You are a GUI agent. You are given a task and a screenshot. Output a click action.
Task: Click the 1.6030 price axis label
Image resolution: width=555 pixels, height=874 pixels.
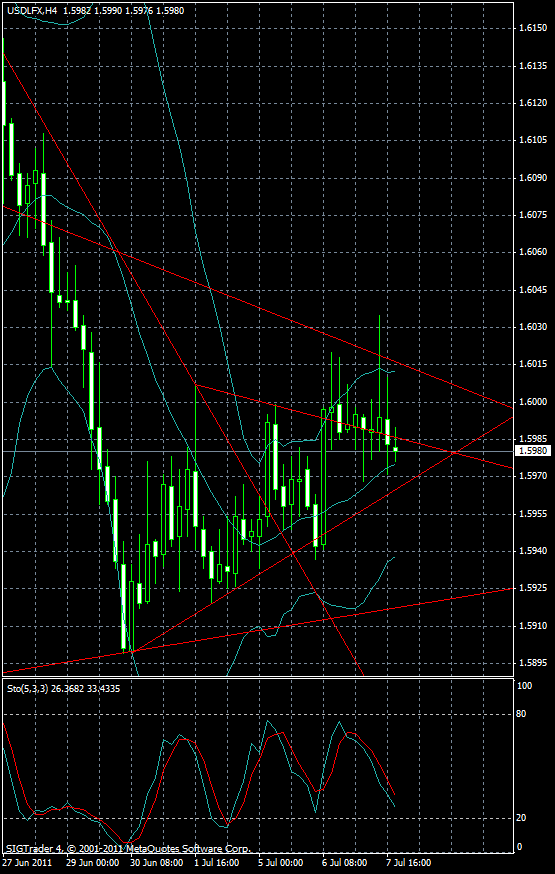coord(531,327)
